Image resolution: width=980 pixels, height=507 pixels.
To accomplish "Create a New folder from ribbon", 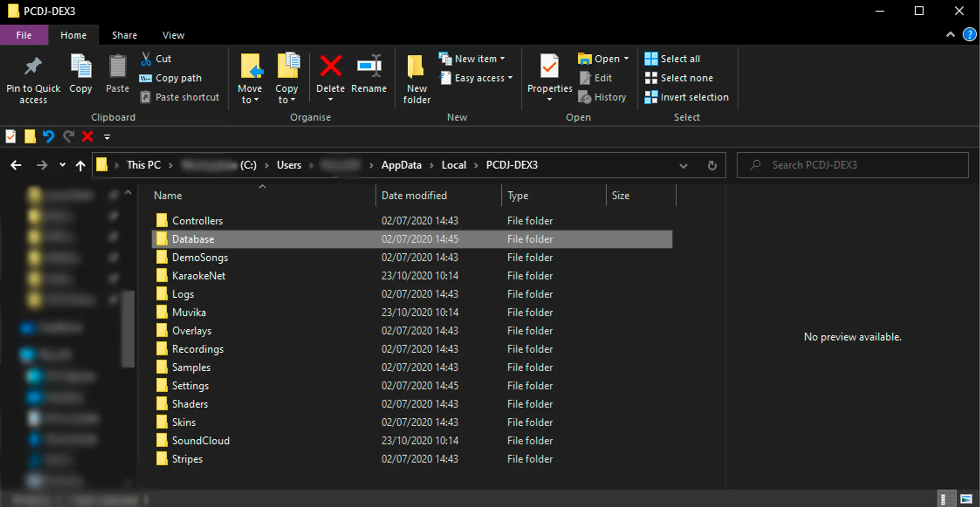I will [416, 78].
